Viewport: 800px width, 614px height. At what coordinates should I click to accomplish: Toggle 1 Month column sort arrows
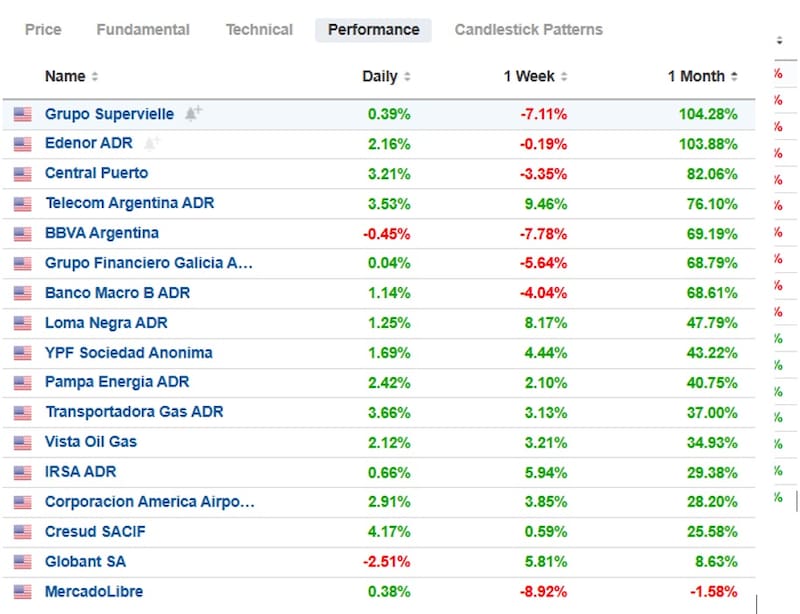[734, 77]
